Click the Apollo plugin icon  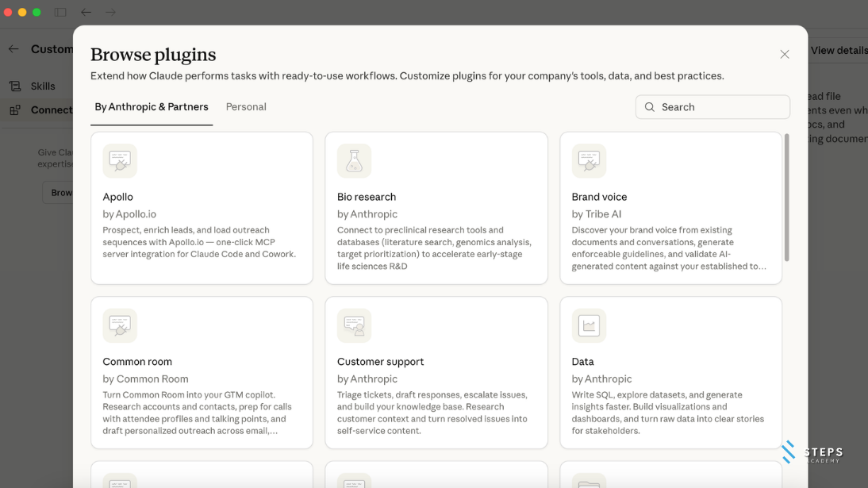120,161
